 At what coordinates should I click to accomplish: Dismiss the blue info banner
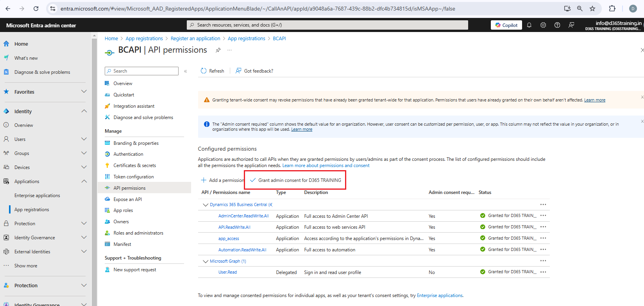642,121
